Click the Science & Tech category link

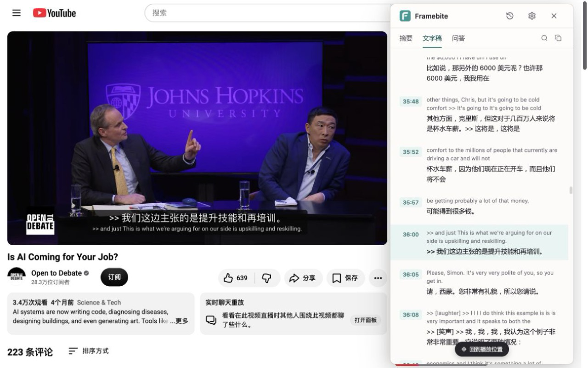point(99,302)
